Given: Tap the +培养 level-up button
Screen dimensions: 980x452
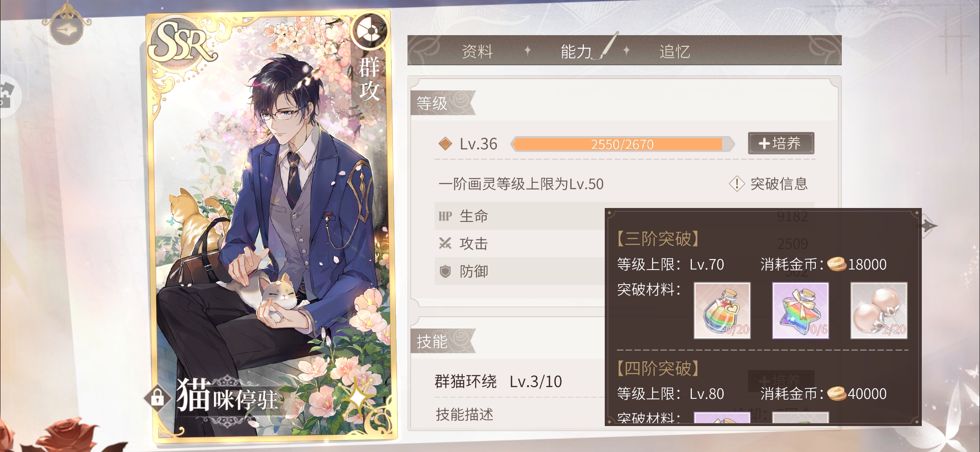Looking at the screenshot, I should coord(781,144).
